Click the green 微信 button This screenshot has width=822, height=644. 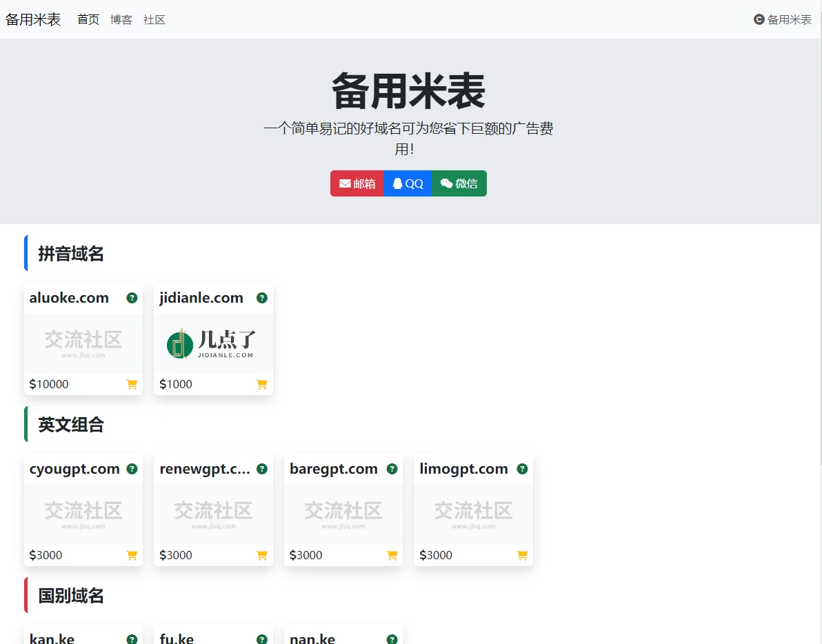459,183
